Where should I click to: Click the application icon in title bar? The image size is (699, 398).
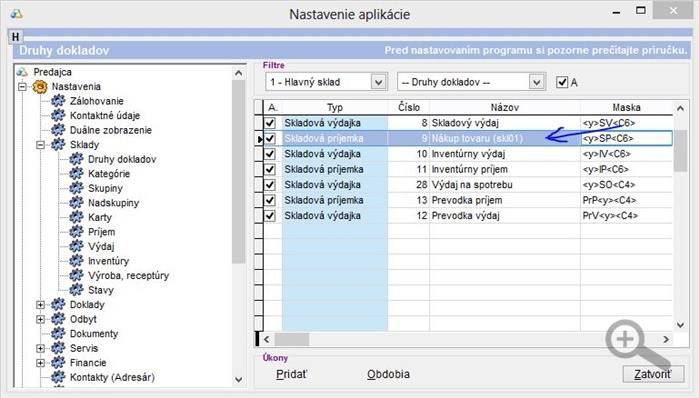click(16, 13)
